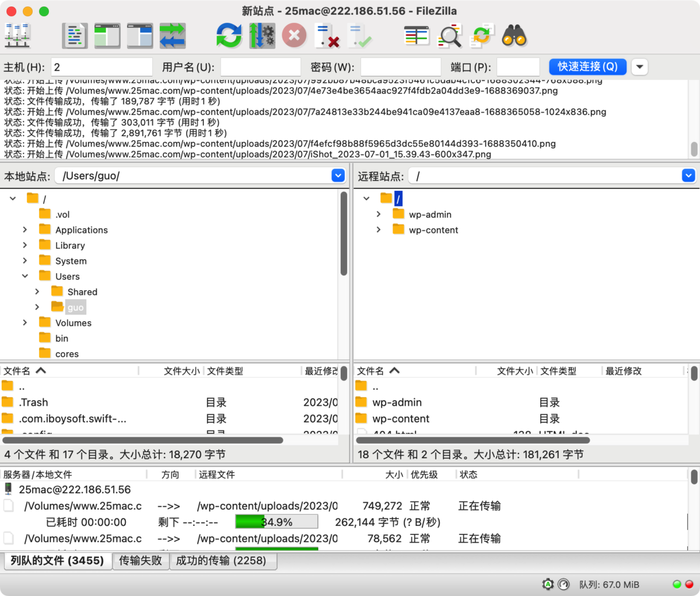This screenshot has width=700, height=596.
Task: Click the Password input field
Action: point(400,67)
